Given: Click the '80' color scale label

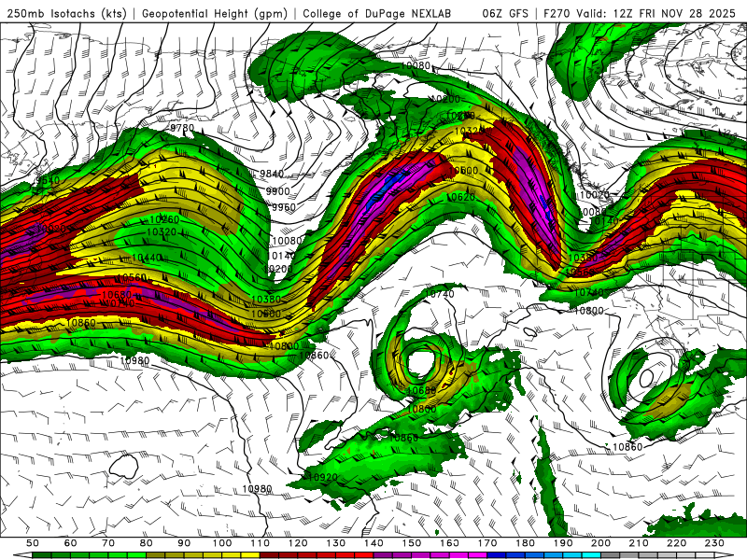Looking at the screenshot, I should pyautogui.click(x=147, y=543).
